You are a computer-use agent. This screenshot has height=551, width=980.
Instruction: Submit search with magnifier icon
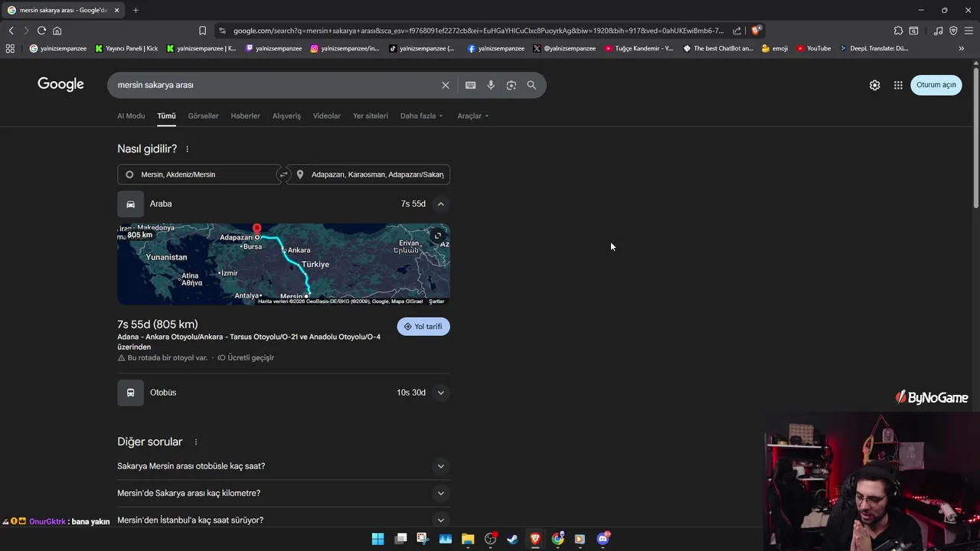531,85
